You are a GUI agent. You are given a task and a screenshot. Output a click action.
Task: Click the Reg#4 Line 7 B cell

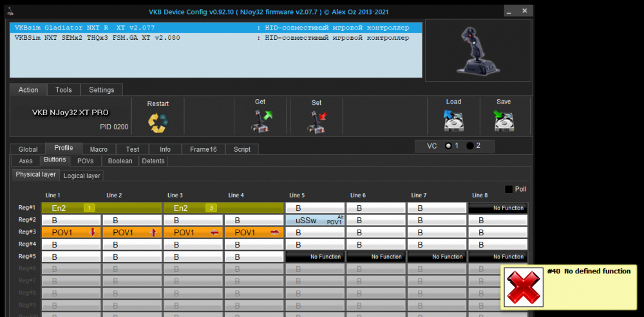437,244
